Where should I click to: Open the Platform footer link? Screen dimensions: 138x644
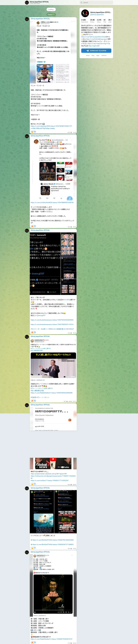coord(104,55)
